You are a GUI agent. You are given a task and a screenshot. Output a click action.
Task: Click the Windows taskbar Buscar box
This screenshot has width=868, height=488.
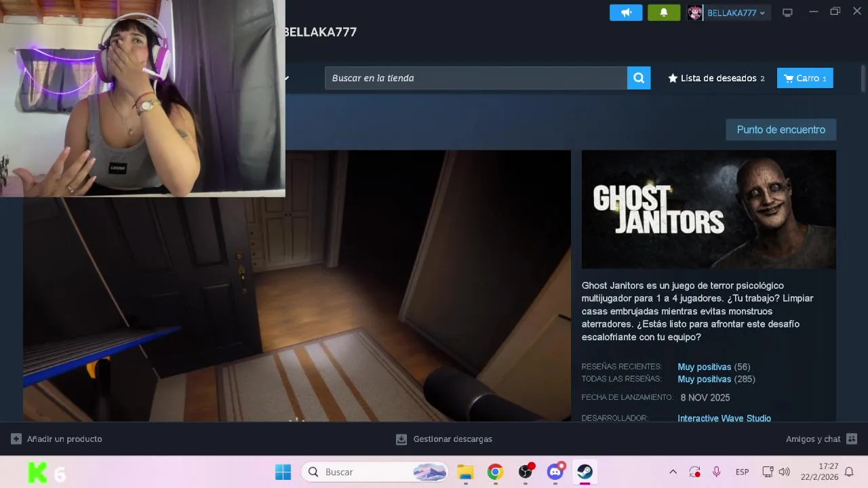(x=375, y=472)
